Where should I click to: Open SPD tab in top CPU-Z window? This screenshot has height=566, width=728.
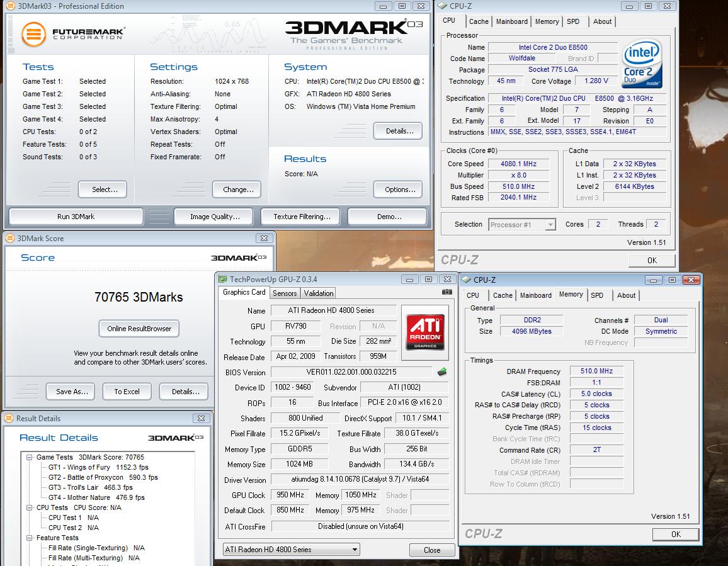click(x=573, y=21)
